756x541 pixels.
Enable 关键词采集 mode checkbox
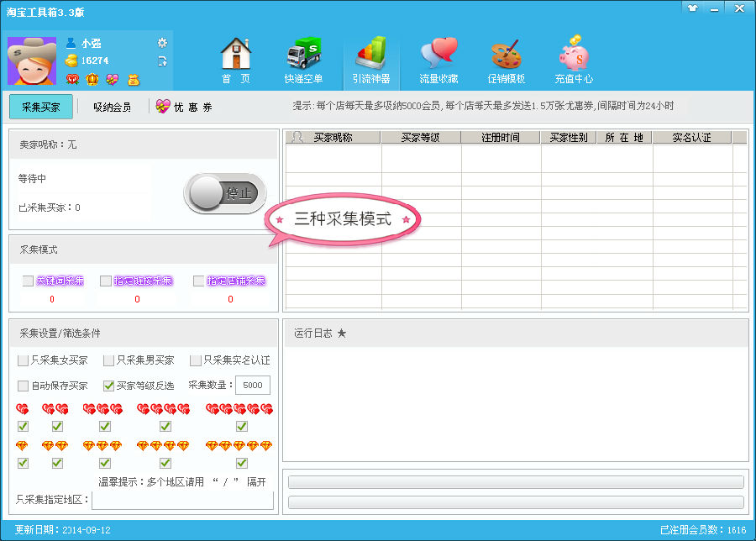29,281
